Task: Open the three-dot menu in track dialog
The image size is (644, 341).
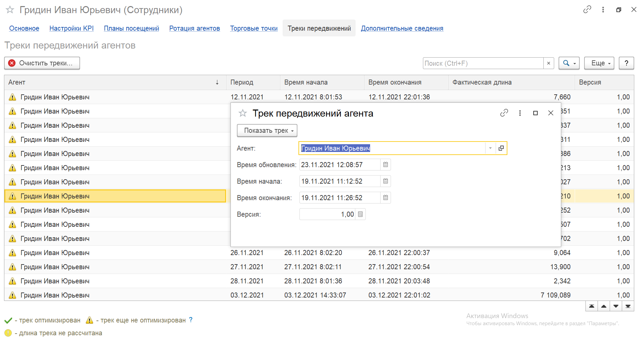Action: 520,113
